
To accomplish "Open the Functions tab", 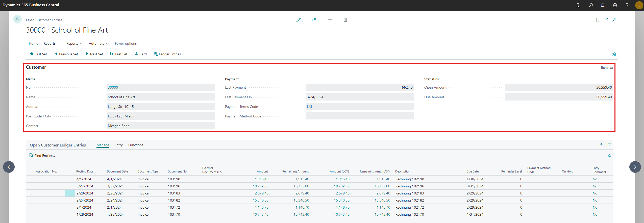I will click(136, 145).
